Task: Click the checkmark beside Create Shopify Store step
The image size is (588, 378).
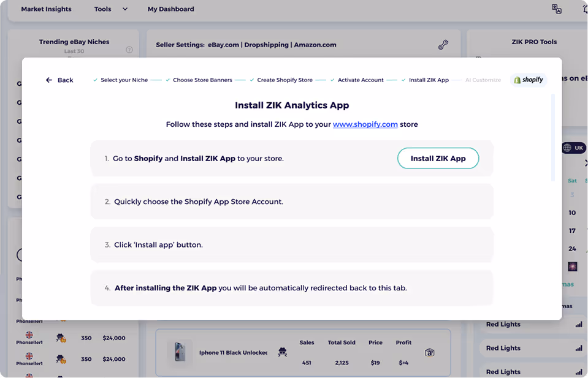Action: click(x=252, y=80)
